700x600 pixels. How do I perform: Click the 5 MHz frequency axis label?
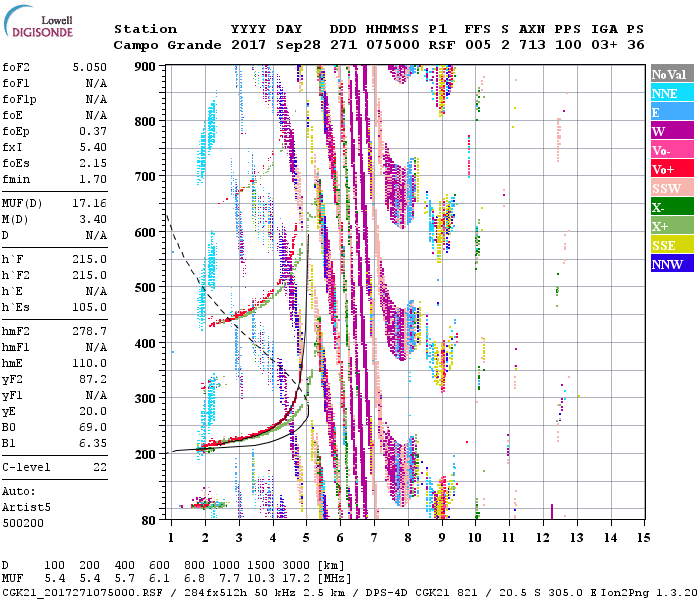pos(306,538)
